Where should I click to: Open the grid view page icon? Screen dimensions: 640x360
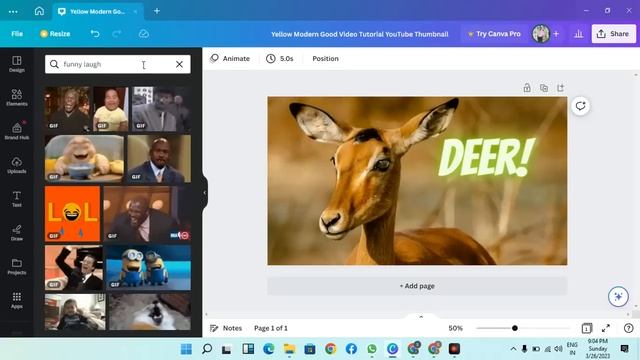pos(587,328)
